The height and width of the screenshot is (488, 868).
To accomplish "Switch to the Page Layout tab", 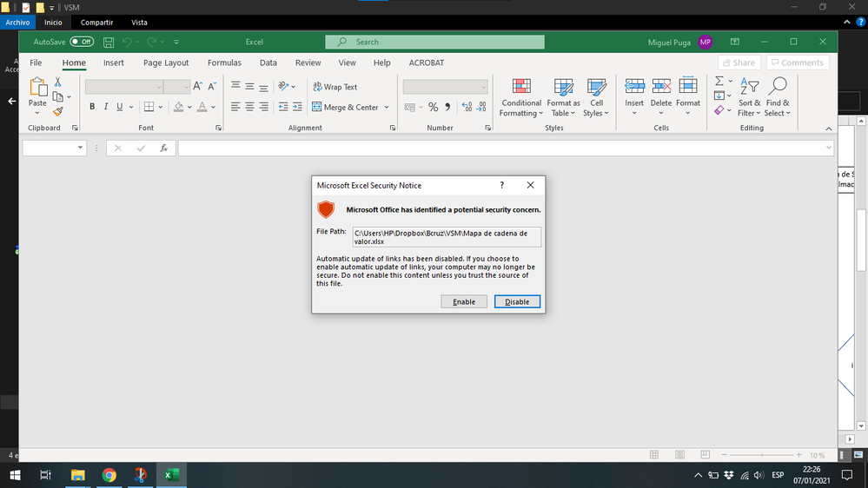I will 166,63.
